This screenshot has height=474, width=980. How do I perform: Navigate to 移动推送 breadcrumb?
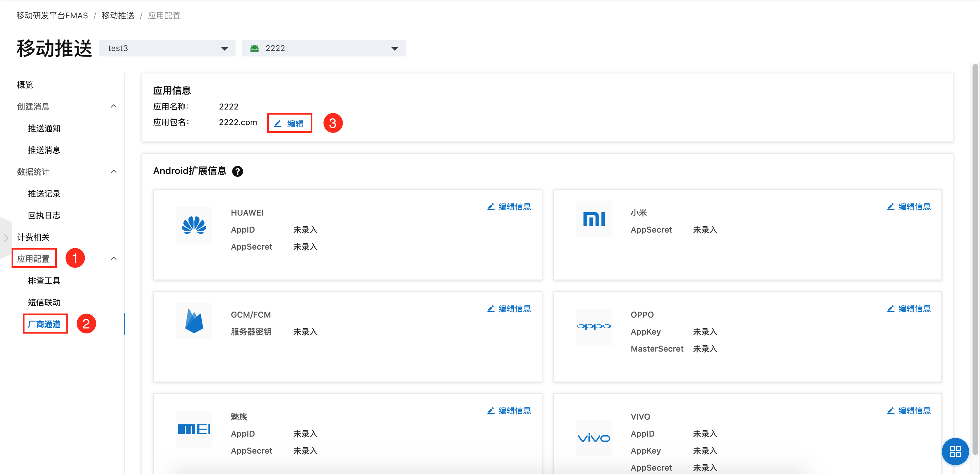tap(118, 16)
